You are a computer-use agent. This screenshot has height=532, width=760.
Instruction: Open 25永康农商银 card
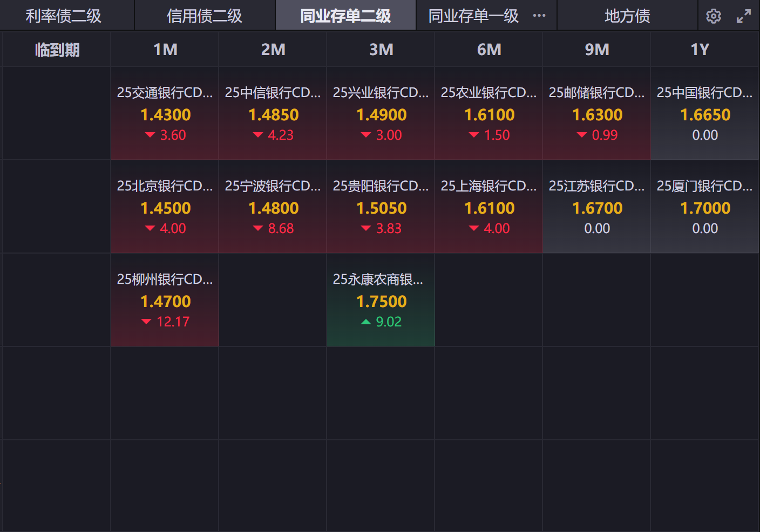coord(381,300)
